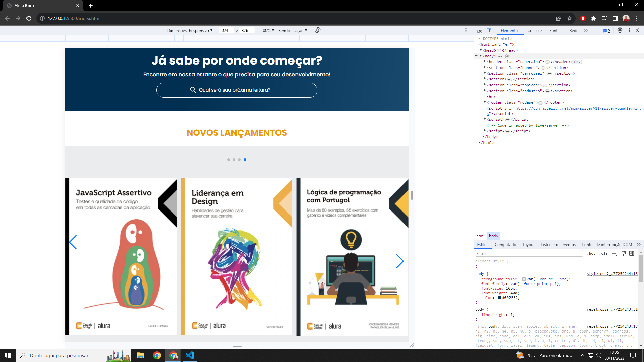This screenshot has height=362, width=644.
Task: Open the 2 issues badge in DevTools
Action: (x=607, y=31)
